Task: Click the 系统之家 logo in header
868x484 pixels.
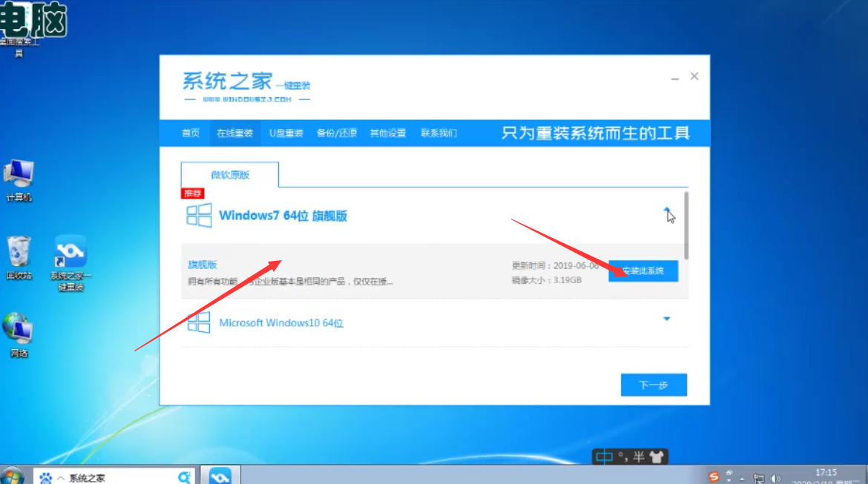Action: point(246,87)
